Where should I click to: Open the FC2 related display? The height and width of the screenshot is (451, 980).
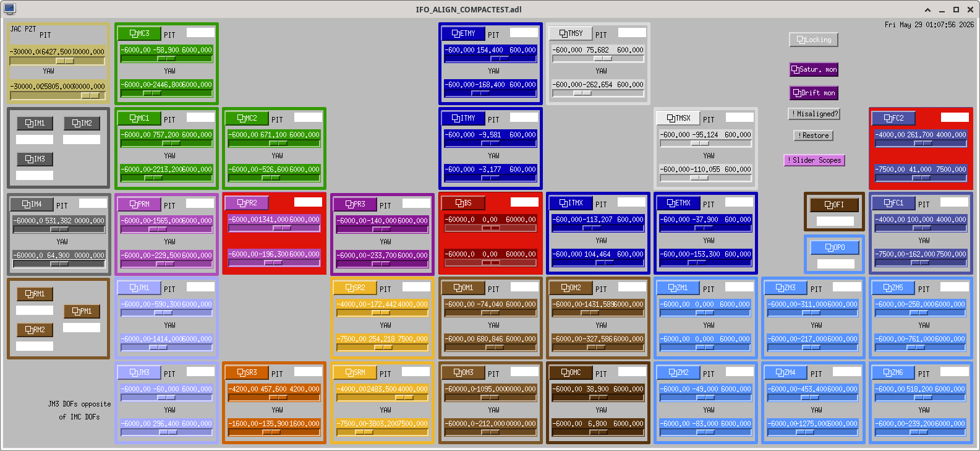(x=893, y=118)
